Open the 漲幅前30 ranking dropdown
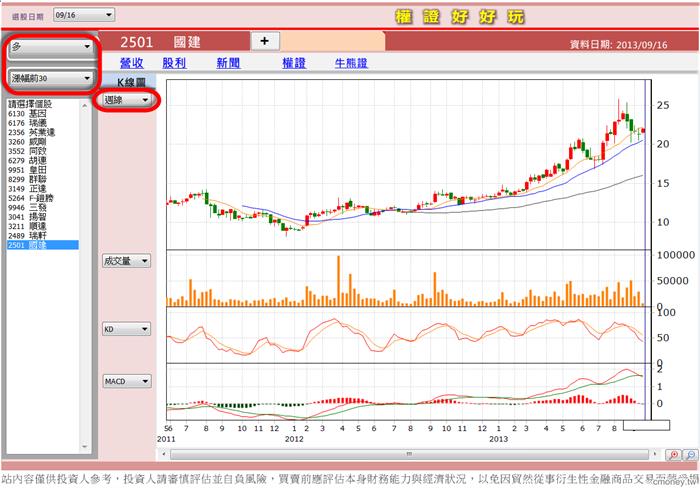Screen dimensions: 700x488 [52, 78]
